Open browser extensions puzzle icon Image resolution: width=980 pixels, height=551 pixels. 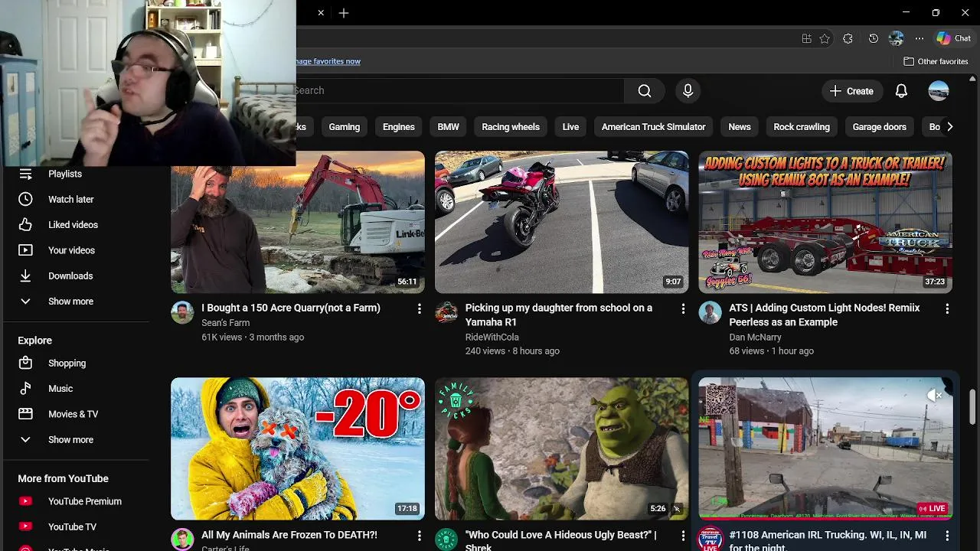(x=848, y=38)
